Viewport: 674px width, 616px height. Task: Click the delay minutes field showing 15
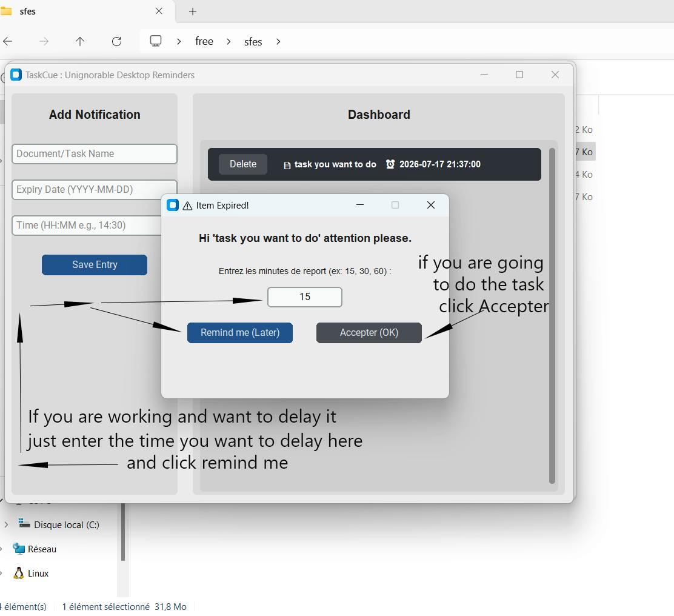point(305,297)
